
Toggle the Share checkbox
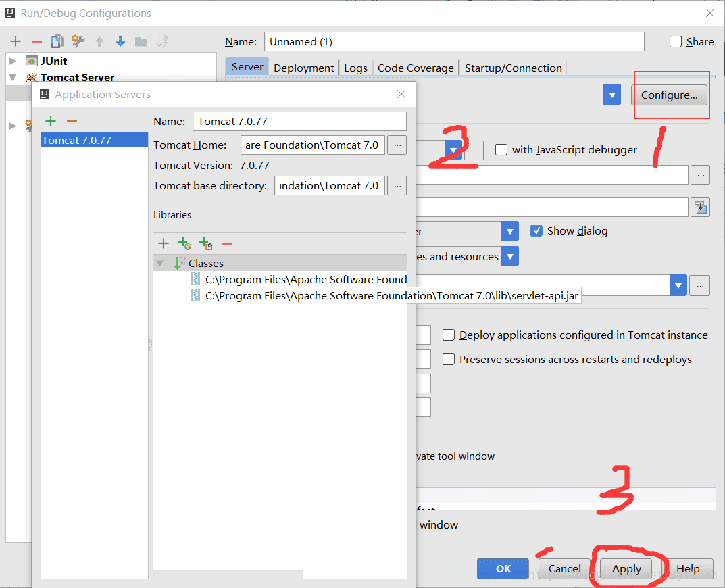point(676,42)
